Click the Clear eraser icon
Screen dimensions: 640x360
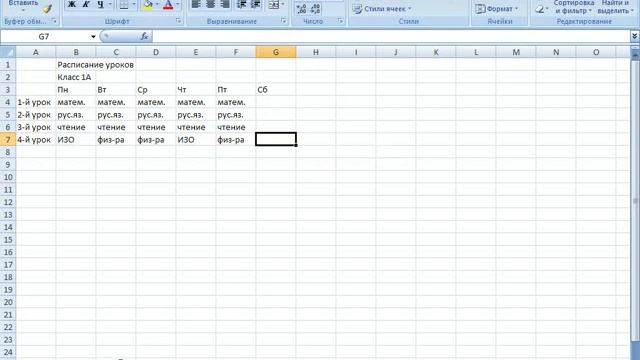[x=541, y=9]
